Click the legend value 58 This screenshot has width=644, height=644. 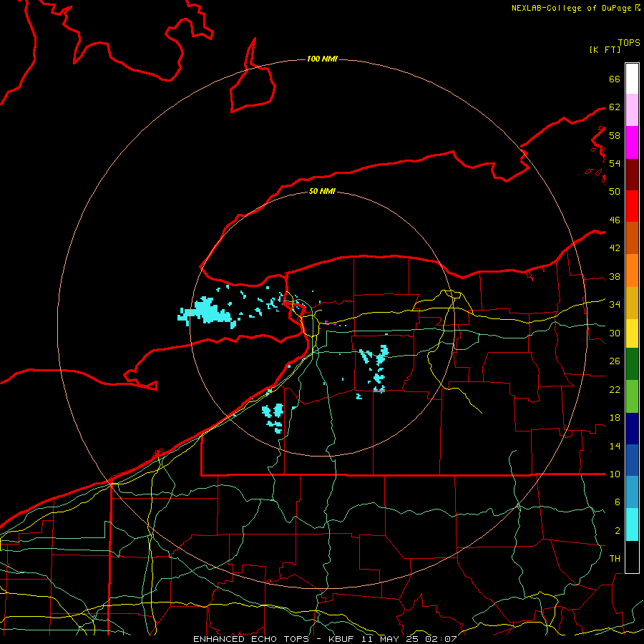click(x=615, y=135)
